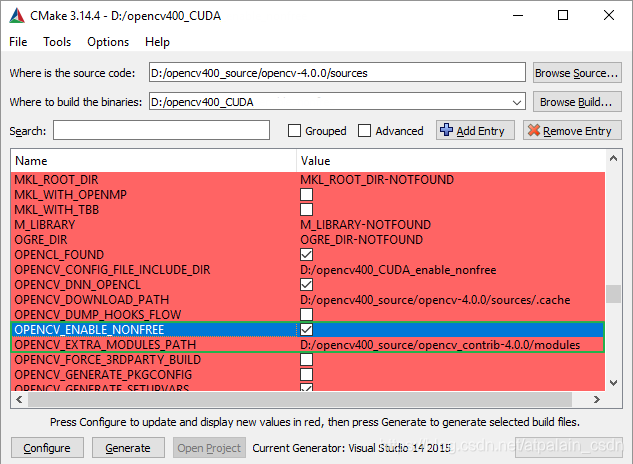The image size is (633, 464).
Task: Click the sources/.cache download path value
Action: coord(435,300)
